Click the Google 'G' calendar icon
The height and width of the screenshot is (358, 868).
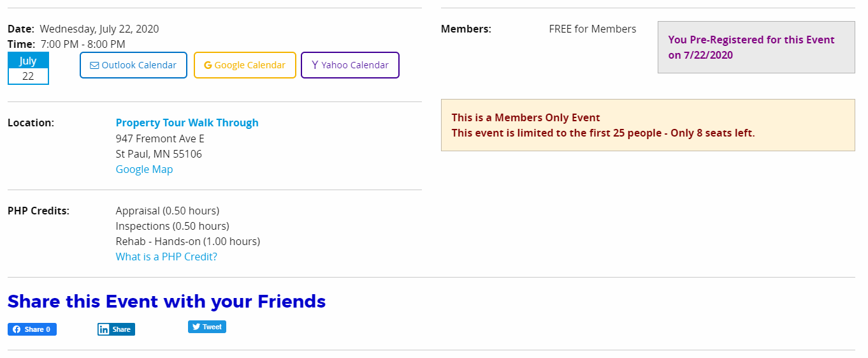208,65
